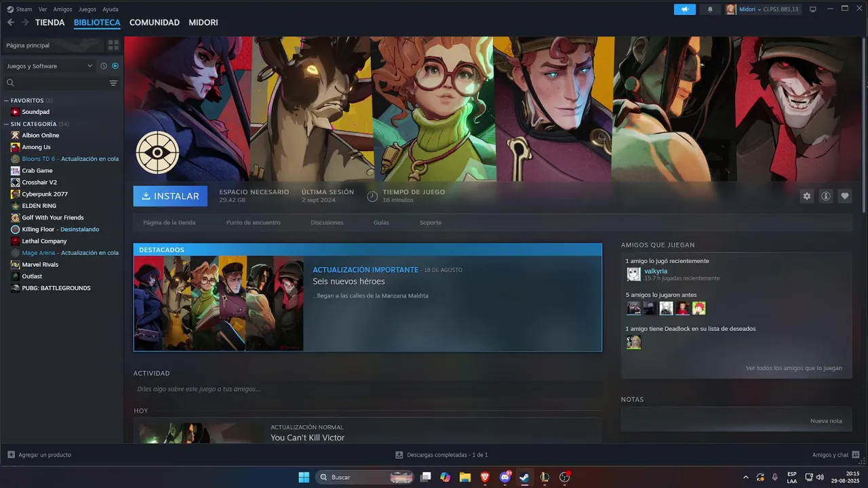868x488 pixels.
Task: Open Seis nuevos héroes update thumbnail
Action: [218, 304]
